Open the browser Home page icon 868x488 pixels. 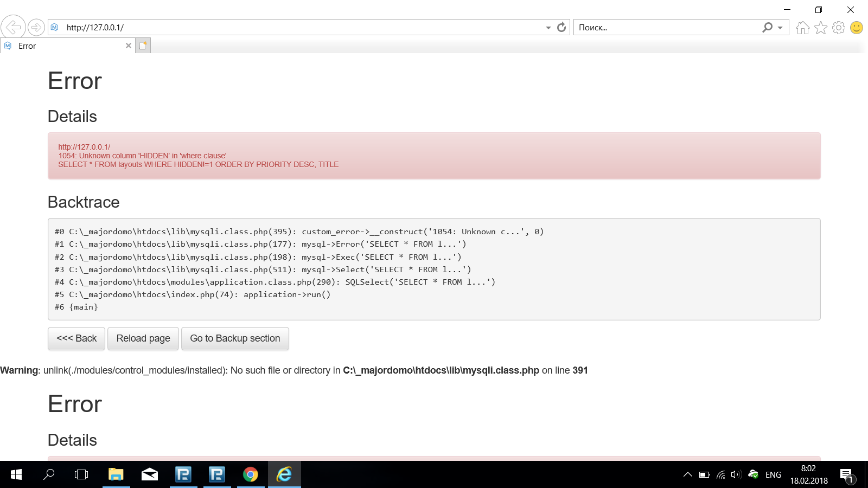(803, 28)
